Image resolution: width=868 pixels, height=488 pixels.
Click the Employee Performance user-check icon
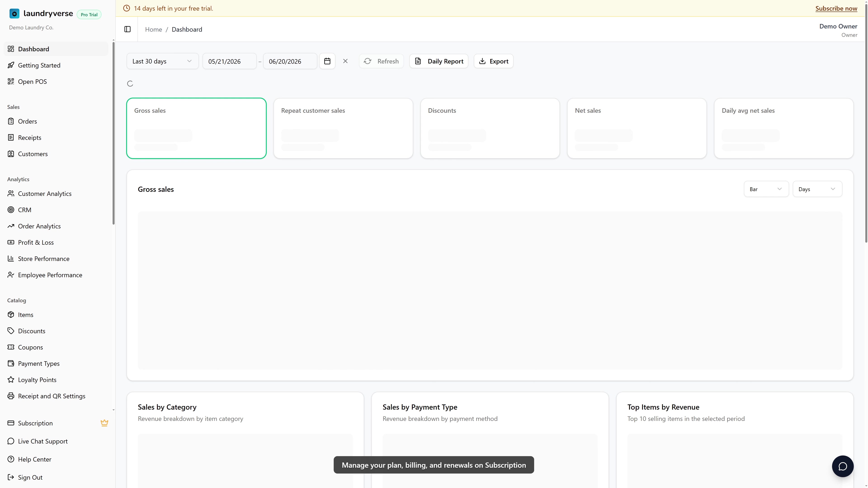[x=11, y=275]
